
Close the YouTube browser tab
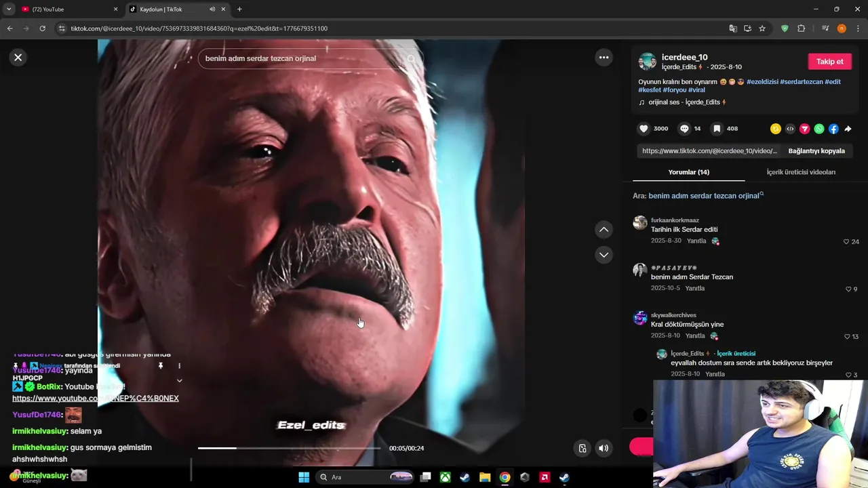[115, 9]
